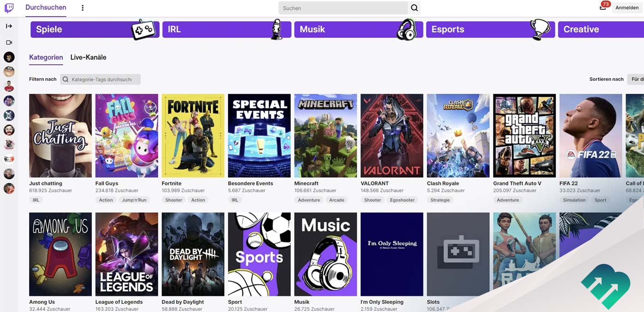Screen dimensions: 644x312
Task: Click the Suchen search field
Action: pos(343,8)
